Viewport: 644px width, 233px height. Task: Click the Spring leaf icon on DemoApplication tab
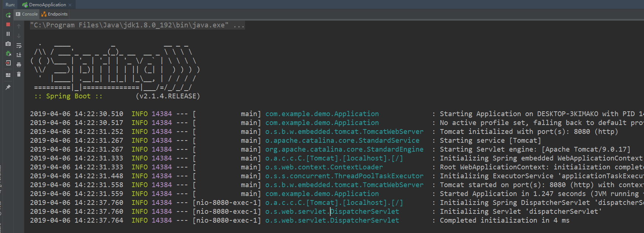pos(25,5)
